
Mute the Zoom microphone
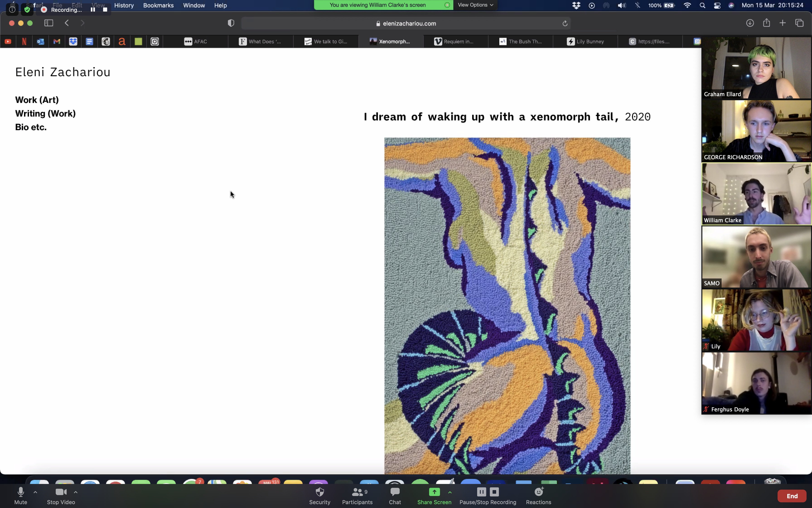pyautogui.click(x=20, y=496)
